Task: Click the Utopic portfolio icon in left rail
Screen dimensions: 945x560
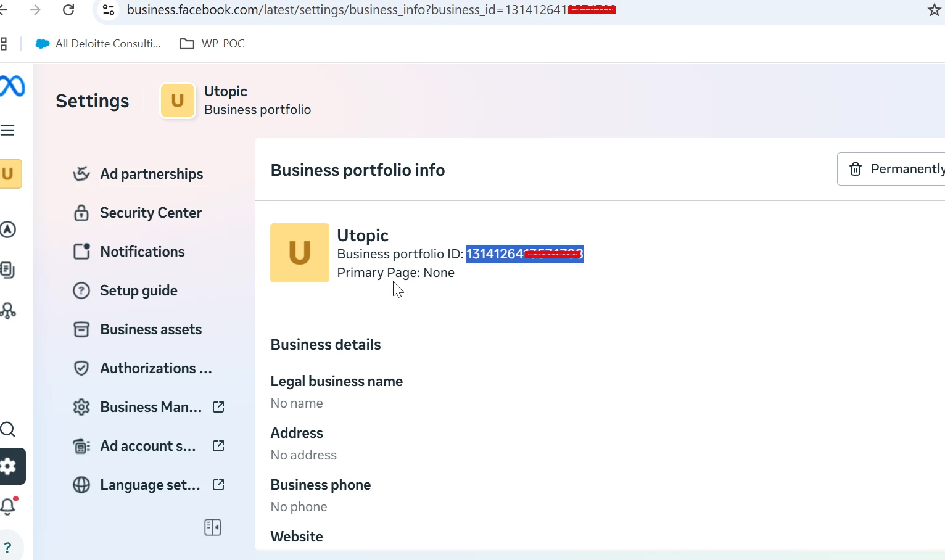Action: coord(10,174)
